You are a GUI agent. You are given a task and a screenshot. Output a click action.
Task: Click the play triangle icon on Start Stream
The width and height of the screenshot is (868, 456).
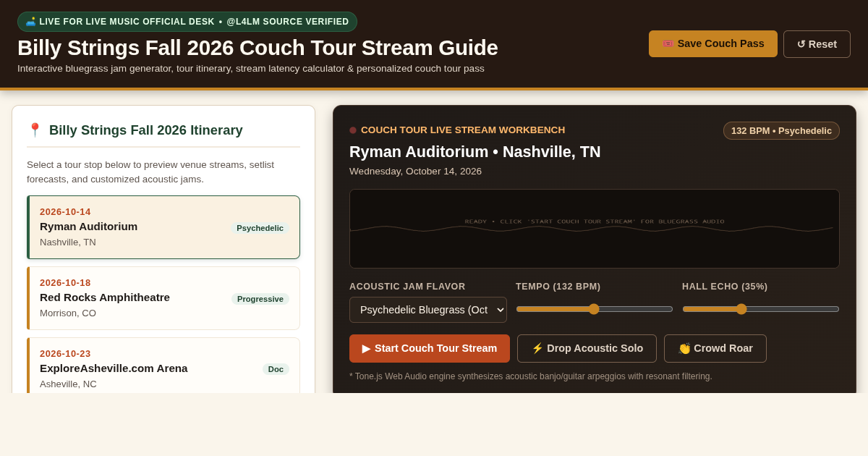(x=367, y=348)
